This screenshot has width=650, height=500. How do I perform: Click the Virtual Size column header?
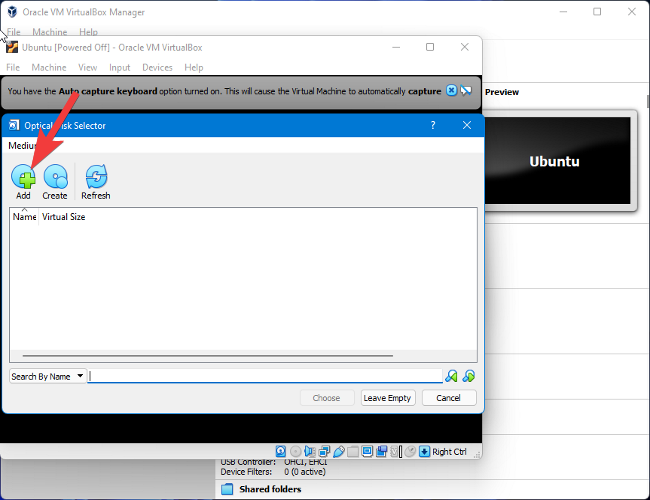(x=63, y=216)
